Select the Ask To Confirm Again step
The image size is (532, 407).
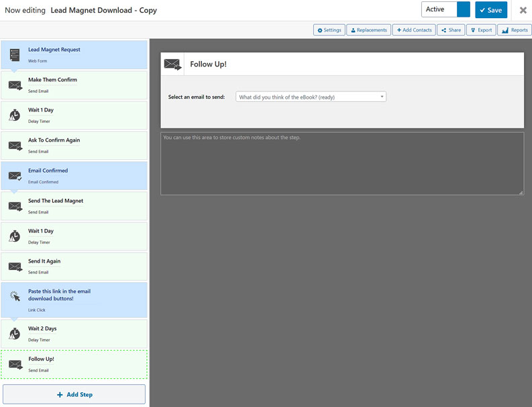[74, 145]
